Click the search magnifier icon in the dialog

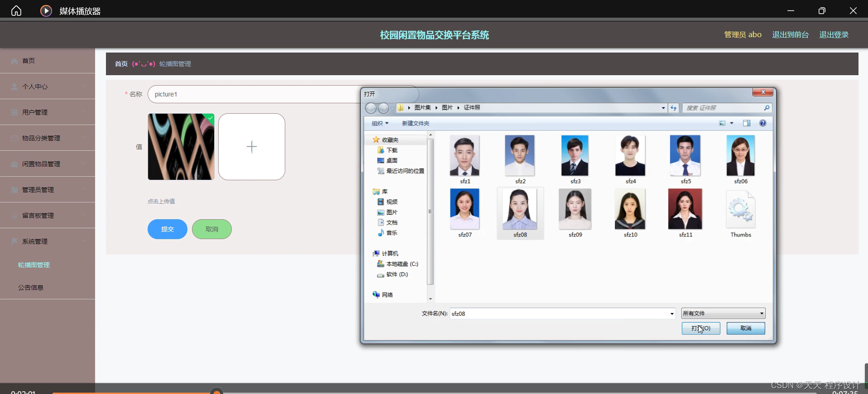click(767, 108)
